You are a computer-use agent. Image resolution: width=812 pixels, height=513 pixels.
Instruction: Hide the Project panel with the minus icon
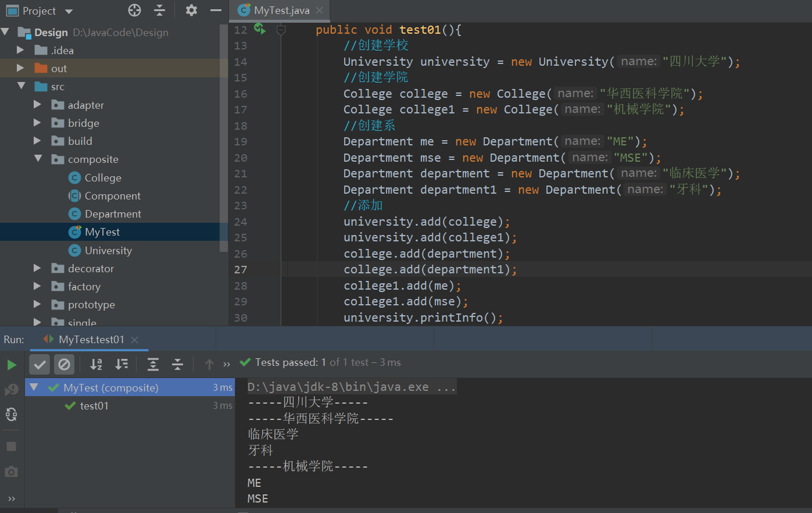pyautogui.click(x=216, y=10)
